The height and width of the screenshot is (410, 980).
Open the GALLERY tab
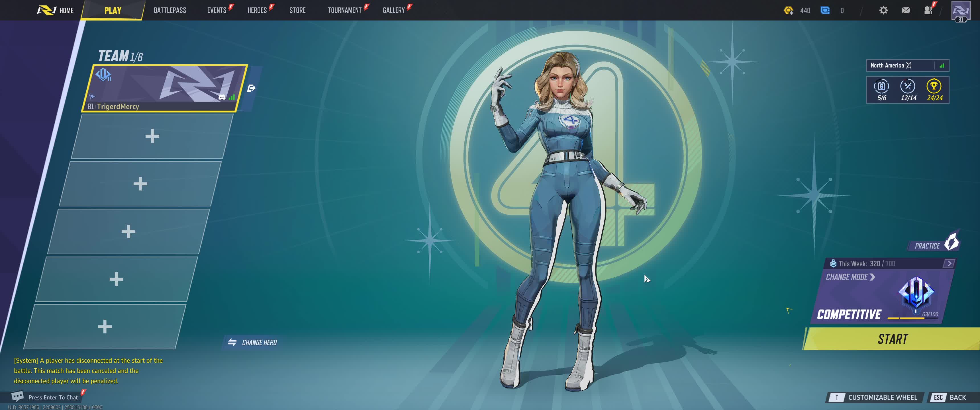[394, 10]
